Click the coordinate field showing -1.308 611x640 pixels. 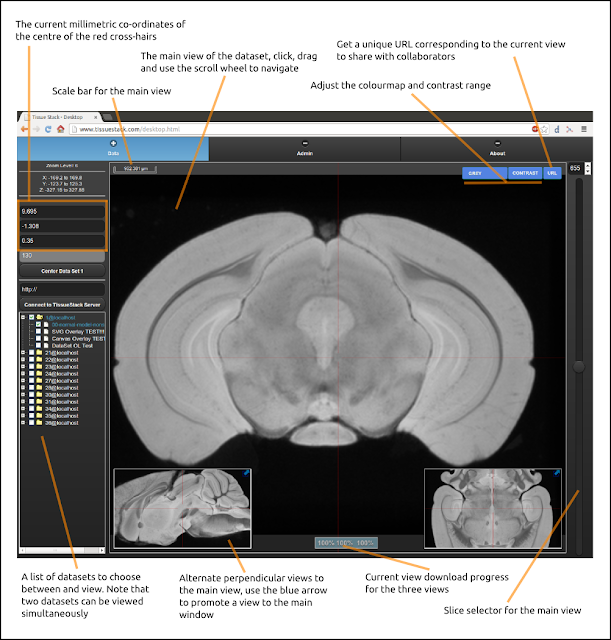62,226
